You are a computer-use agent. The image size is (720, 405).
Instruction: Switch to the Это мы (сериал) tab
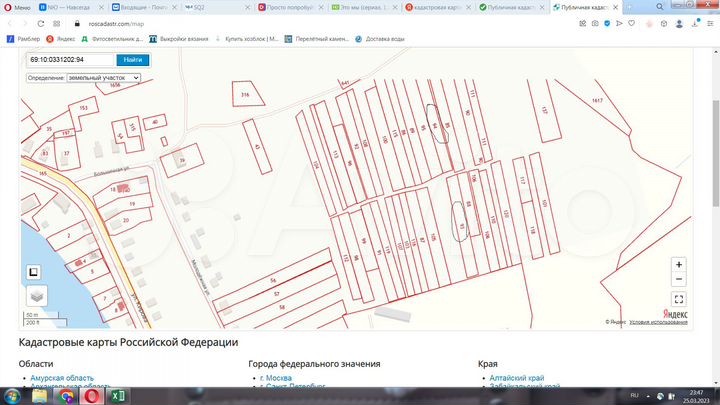(364, 7)
